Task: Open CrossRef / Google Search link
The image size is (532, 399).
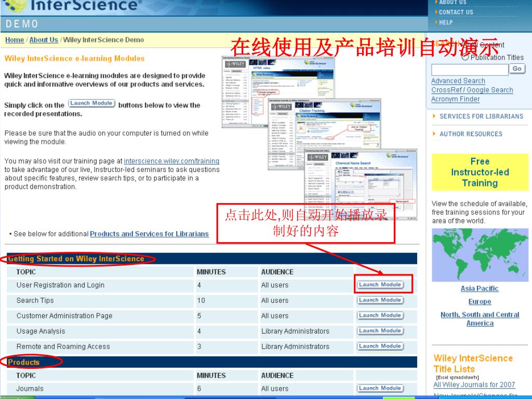Action: (x=472, y=90)
